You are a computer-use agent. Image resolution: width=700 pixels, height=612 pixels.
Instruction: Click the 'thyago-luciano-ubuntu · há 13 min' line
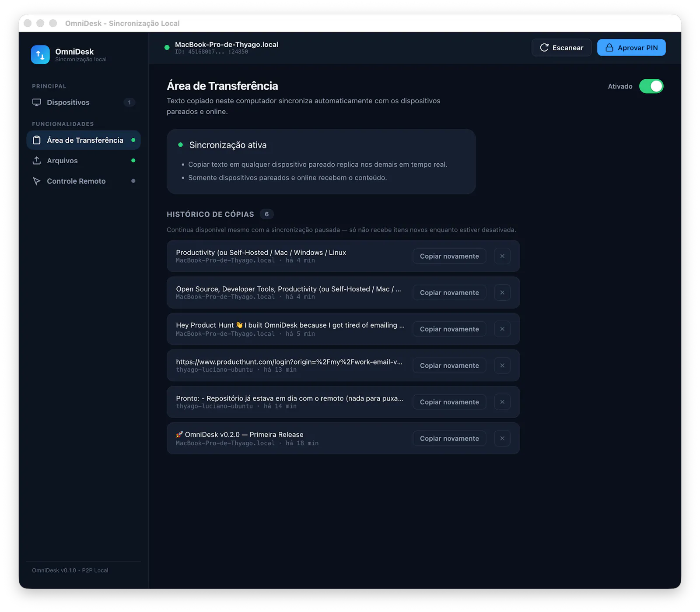click(236, 370)
